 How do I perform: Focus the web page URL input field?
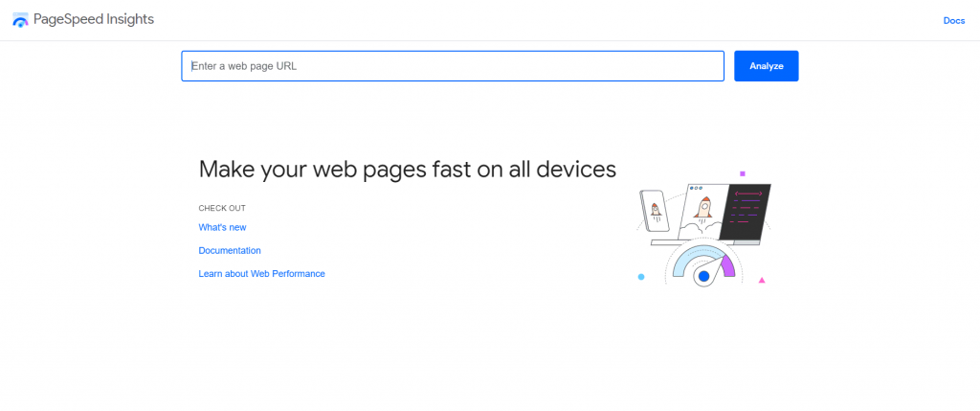point(453,66)
